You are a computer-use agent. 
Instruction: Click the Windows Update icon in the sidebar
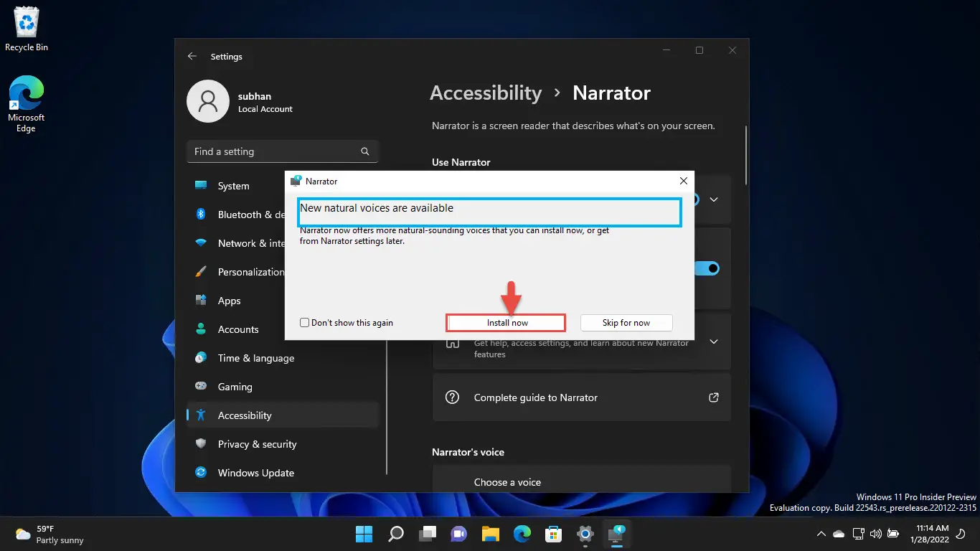coord(202,473)
